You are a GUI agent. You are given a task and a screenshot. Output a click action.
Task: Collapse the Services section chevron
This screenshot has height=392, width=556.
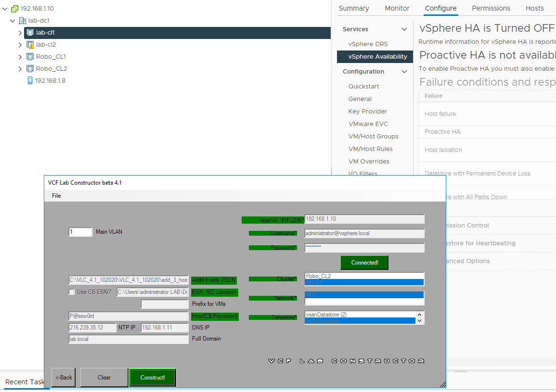point(404,29)
